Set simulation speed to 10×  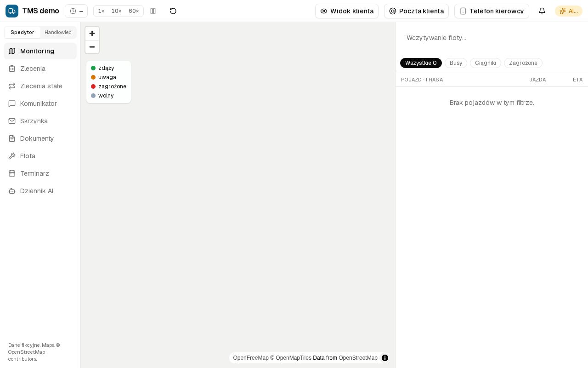tap(116, 11)
